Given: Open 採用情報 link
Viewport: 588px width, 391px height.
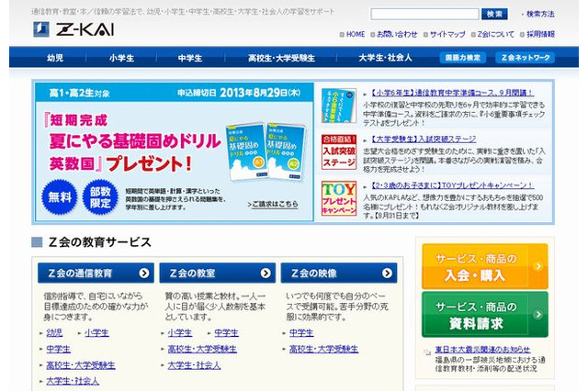Looking at the screenshot, I should [540, 34].
